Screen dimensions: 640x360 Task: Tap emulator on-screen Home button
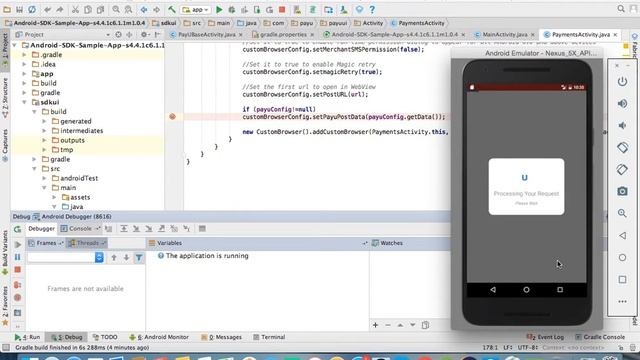pyautogui.click(x=526, y=289)
